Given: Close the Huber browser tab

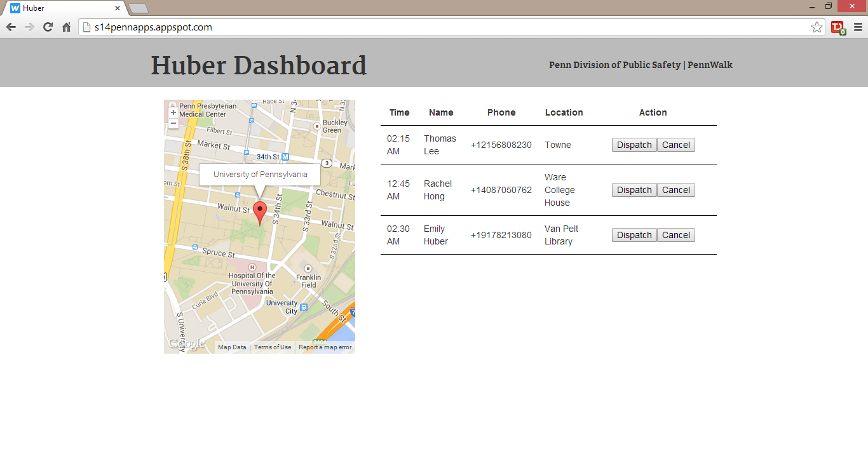Looking at the screenshot, I should [118, 8].
